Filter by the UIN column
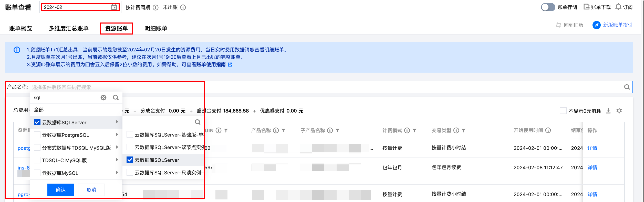Image resolution: width=644 pixels, height=202 pixels. coord(226,130)
